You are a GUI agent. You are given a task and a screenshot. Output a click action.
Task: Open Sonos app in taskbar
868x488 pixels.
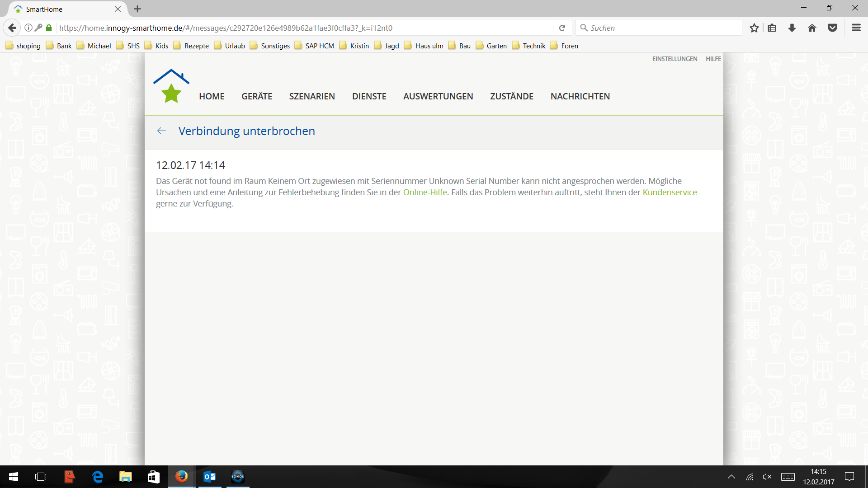click(x=237, y=477)
